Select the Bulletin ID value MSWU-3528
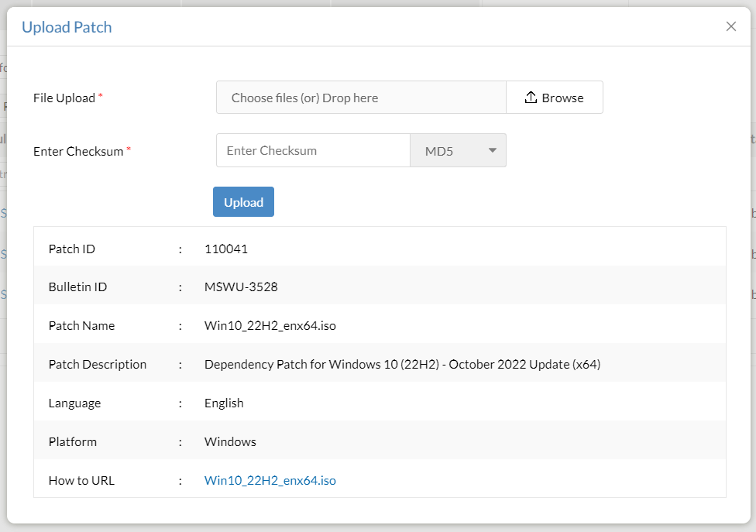756x532 pixels. pyautogui.click(x=241, y=287)
